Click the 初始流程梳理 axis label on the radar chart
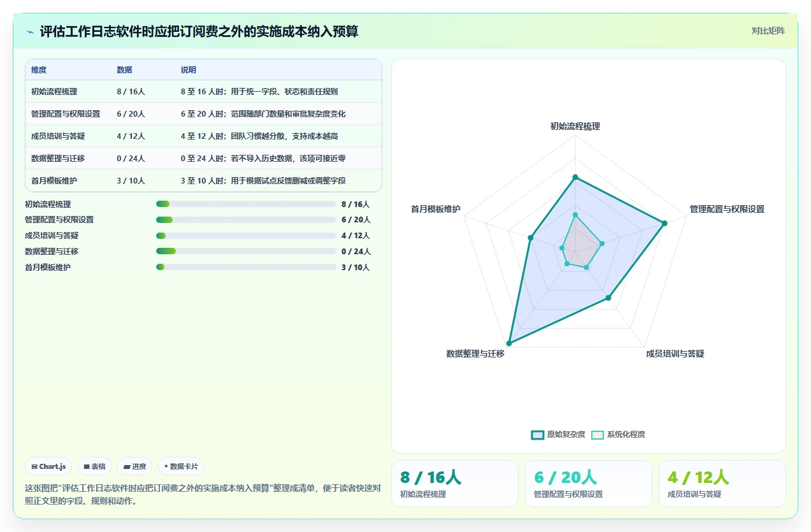This screenshot has width=811, height=532. click(x=575, y=126)
